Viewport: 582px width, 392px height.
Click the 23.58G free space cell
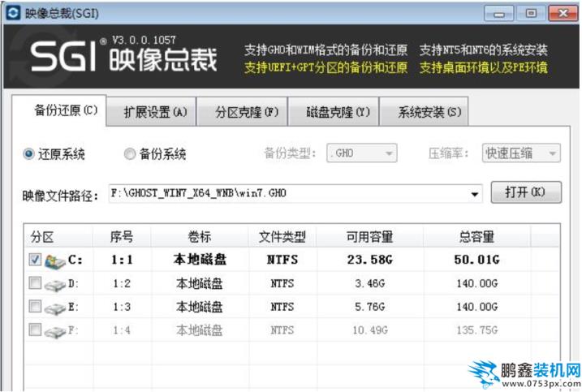click(369, 260)
